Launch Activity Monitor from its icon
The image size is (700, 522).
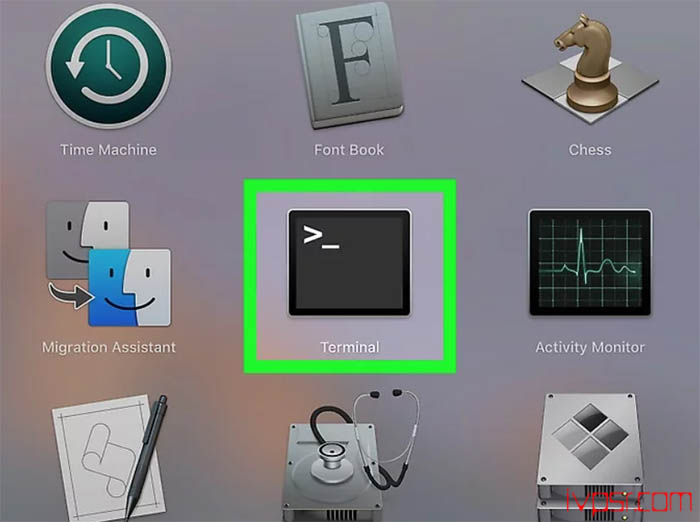(x=590, y=263)
